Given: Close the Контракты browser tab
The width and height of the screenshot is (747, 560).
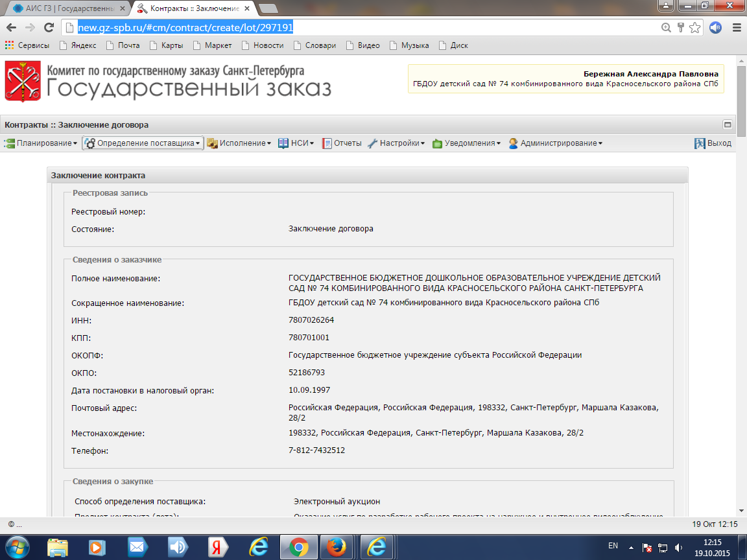Looking at the screenshot, I should click(247, 8).
